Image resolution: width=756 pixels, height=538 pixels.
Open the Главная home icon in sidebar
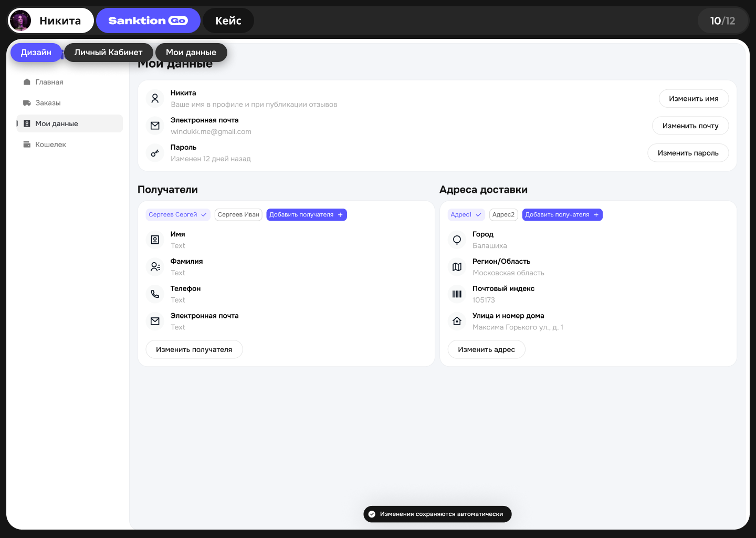(27, 82)
